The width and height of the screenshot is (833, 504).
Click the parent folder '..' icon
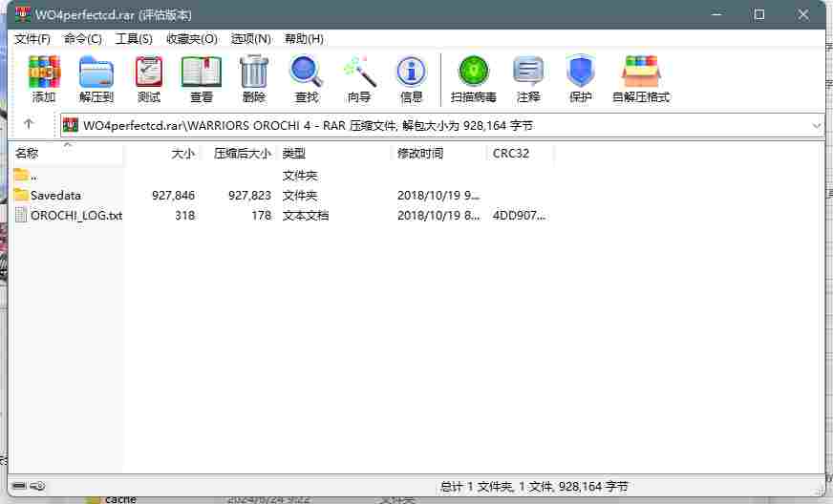[x=21, y=175]
